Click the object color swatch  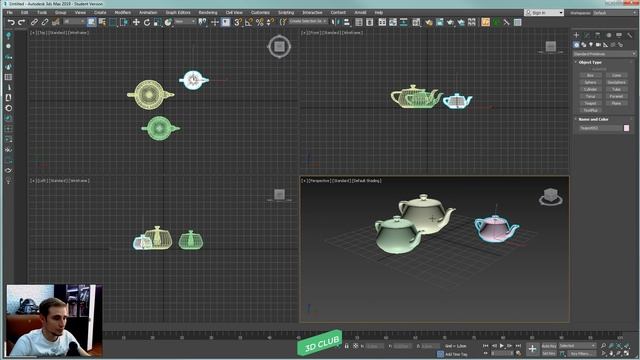click(626, 128)
